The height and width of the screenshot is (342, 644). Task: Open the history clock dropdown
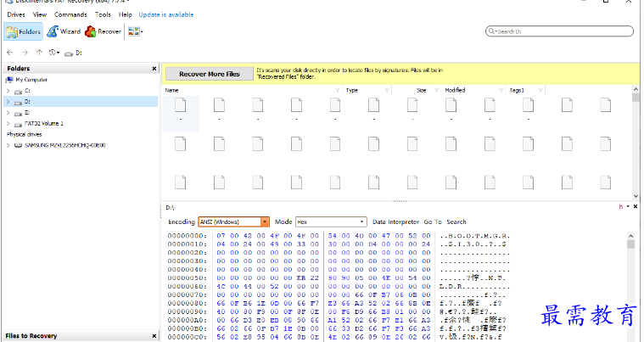(x=54, y=53)
